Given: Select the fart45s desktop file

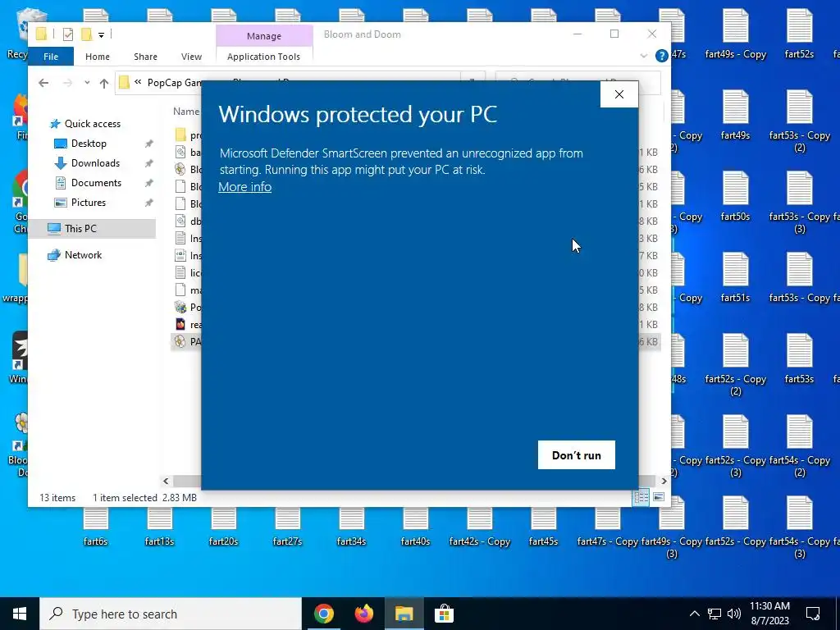Looking at the screenshot, I should 543,527.
